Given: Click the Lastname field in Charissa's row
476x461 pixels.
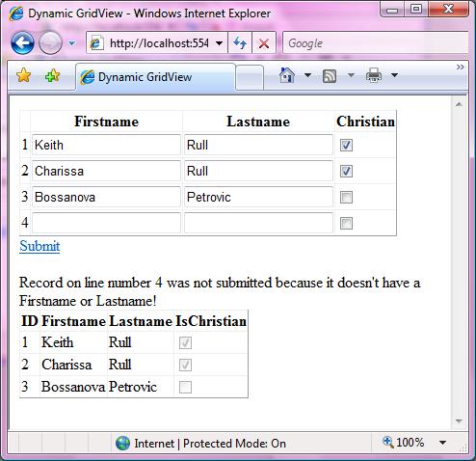Looking at the screenshot, I should tap(258, 171).
